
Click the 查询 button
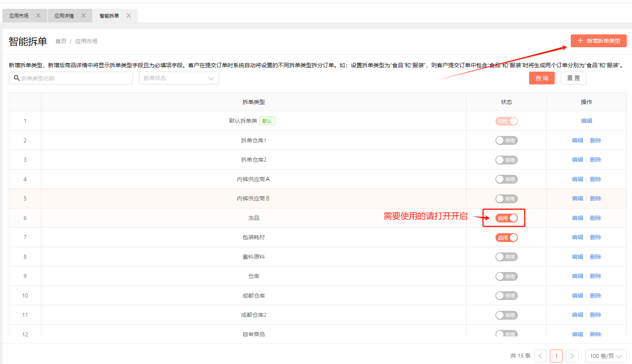(x=541, y=78)
